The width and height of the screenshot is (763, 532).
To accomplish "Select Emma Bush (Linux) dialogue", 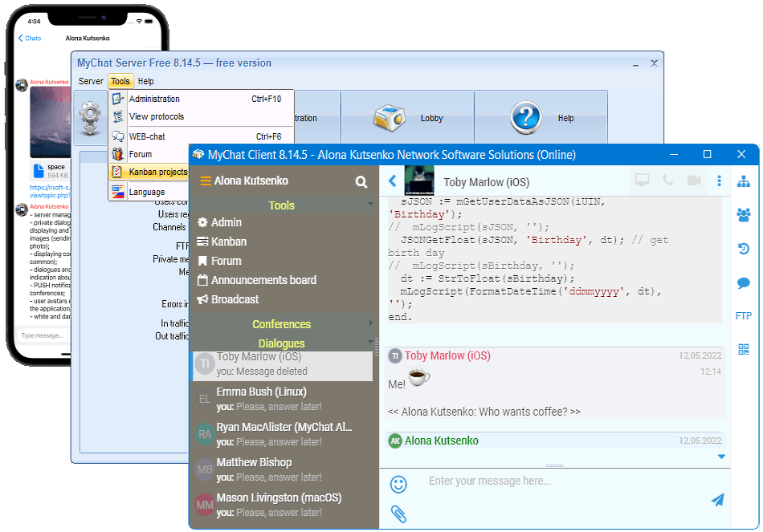I will (283, 399).
